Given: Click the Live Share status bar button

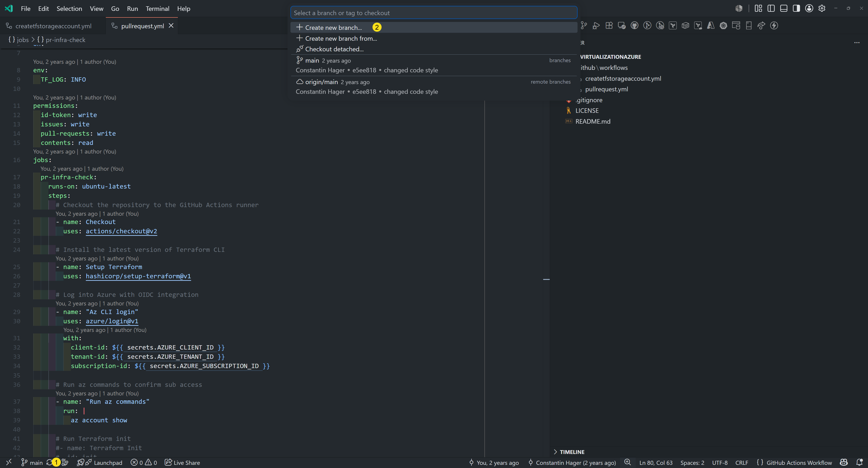Looking at the screenshot, I should [x=182, y=463].
